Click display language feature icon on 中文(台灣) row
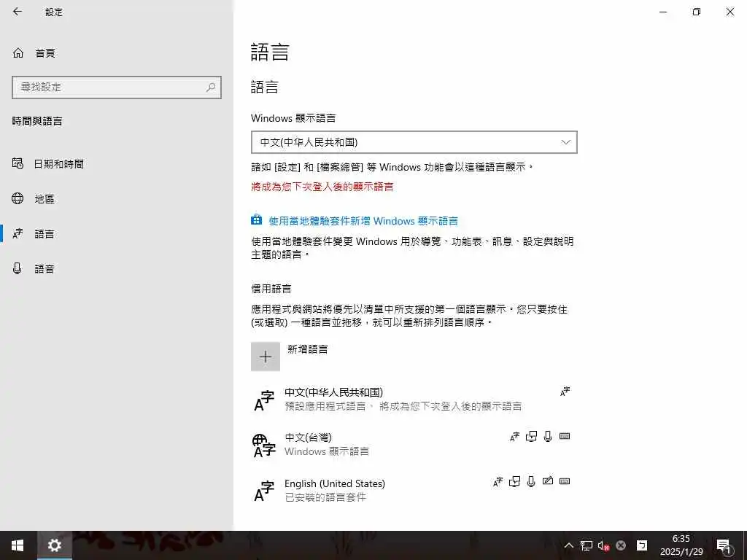Image resolution: width=747 pixels, height=560 pixels. 514,437
